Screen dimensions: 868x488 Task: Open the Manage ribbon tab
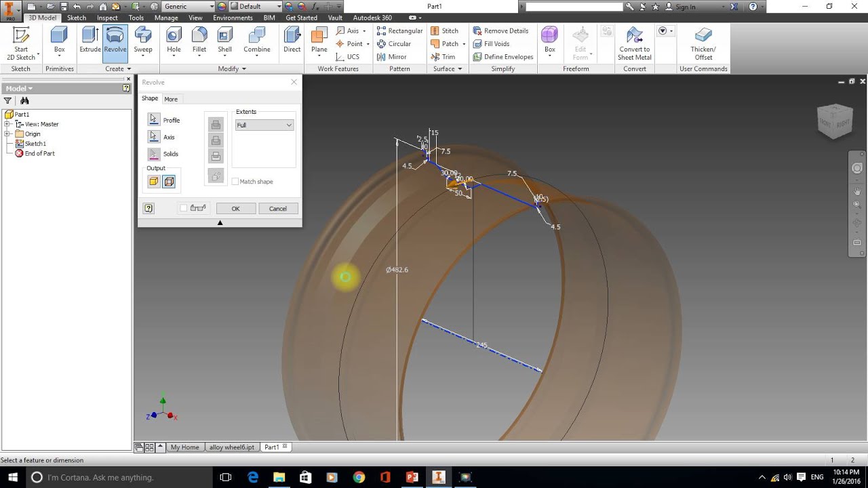click(166, 18)
